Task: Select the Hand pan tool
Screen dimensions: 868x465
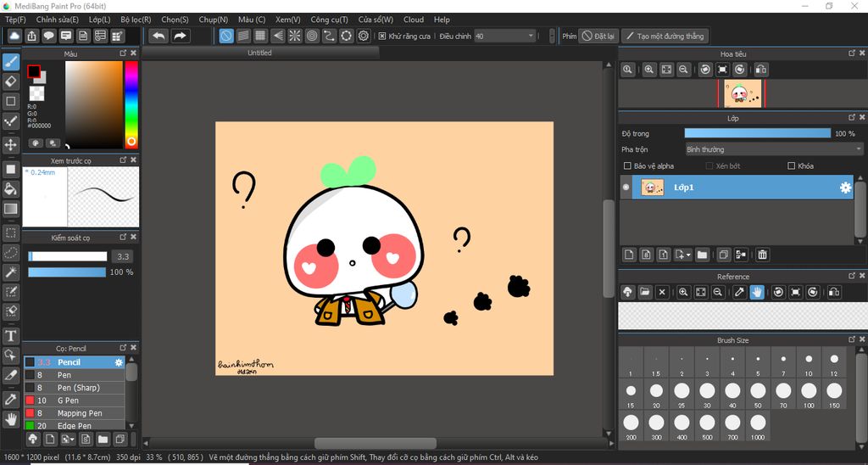Action: (x=11, y=418)
